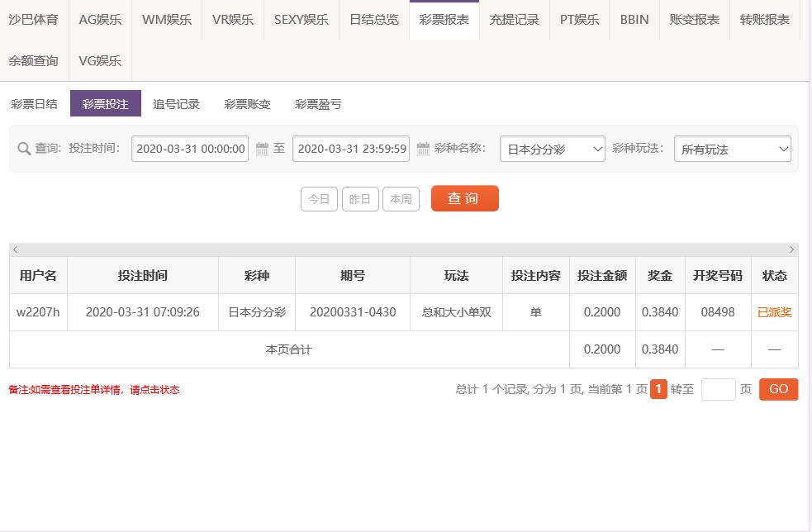
Task: Expand the 彩种玩法 dropdown
Action: (732, 149)
